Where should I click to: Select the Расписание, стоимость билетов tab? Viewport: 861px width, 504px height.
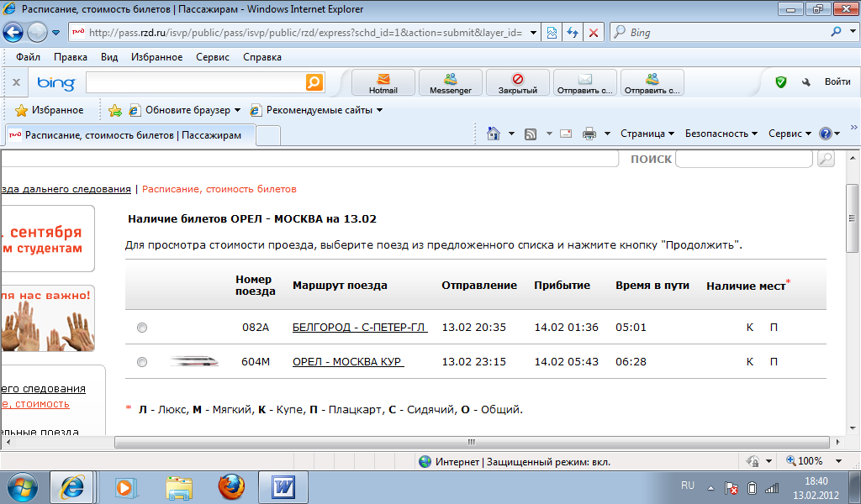pyautogui.click(x=130, y=135)
